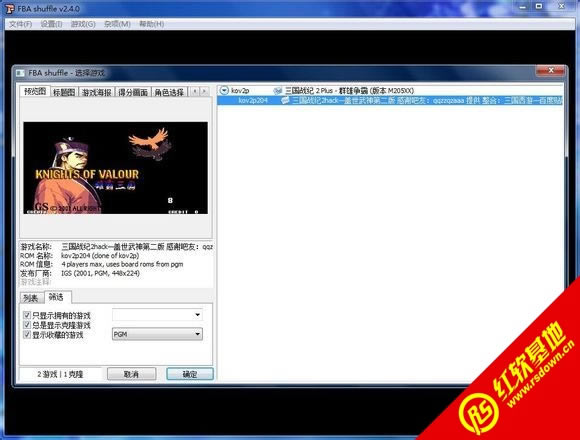580x440 pixels.
Task: Toggle the show favorite games checkbox
Action: click(x=27, y=335)
